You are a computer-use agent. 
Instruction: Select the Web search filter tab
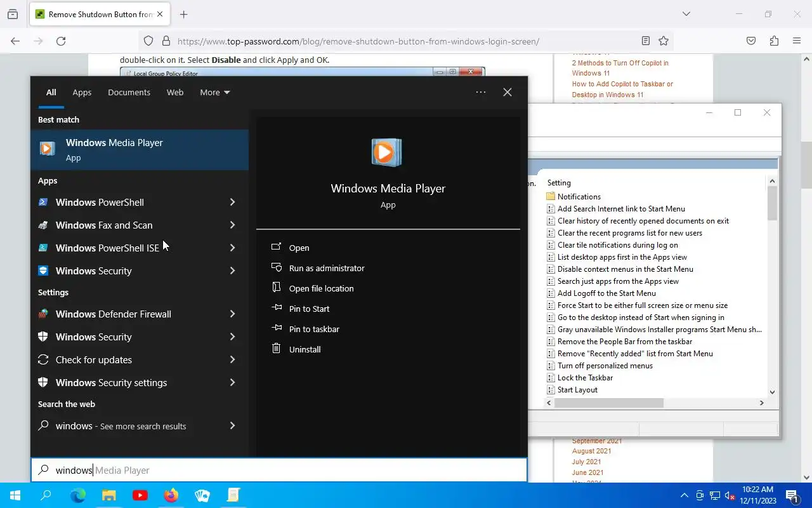175,92
